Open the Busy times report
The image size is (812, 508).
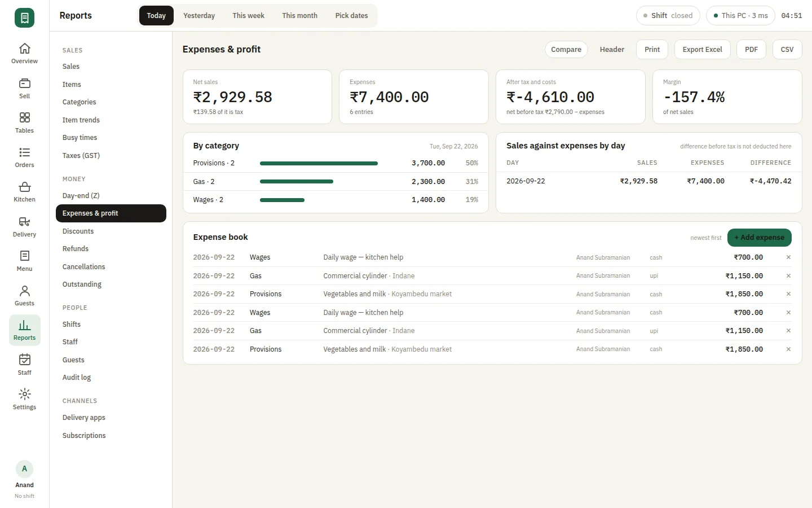click(x=111, y=138)
